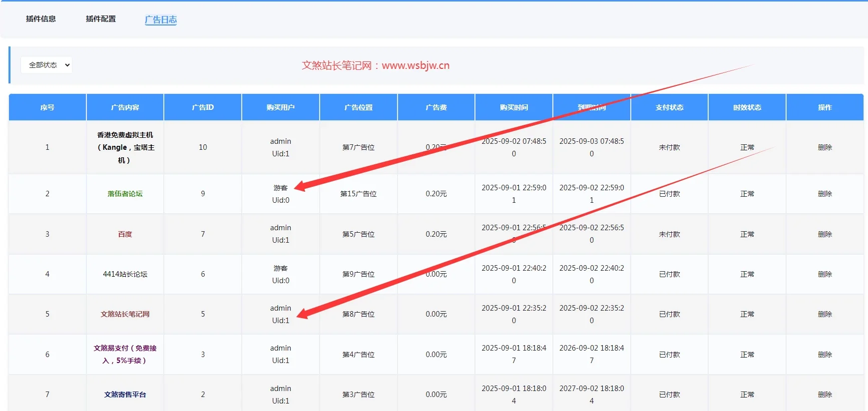Delete the 文煞易支付 ad entry
The height and width of the screenshot is (411, 868).
[825, 355]
